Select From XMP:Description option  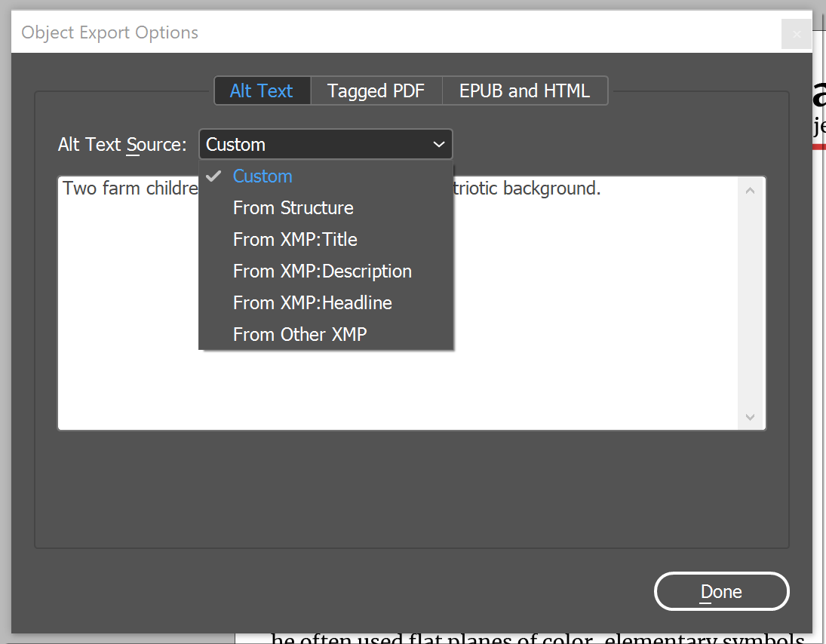click(x=326, y=271)
